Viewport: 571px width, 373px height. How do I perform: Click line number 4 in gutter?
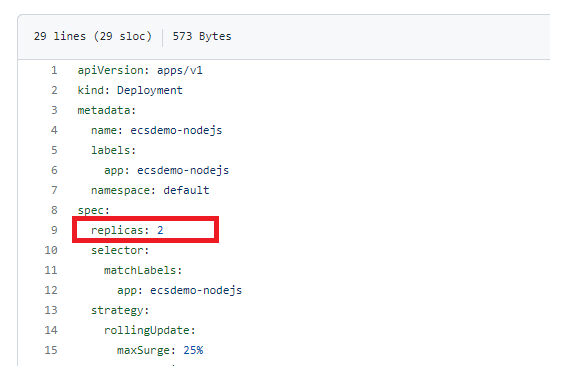tap(54, 130)
